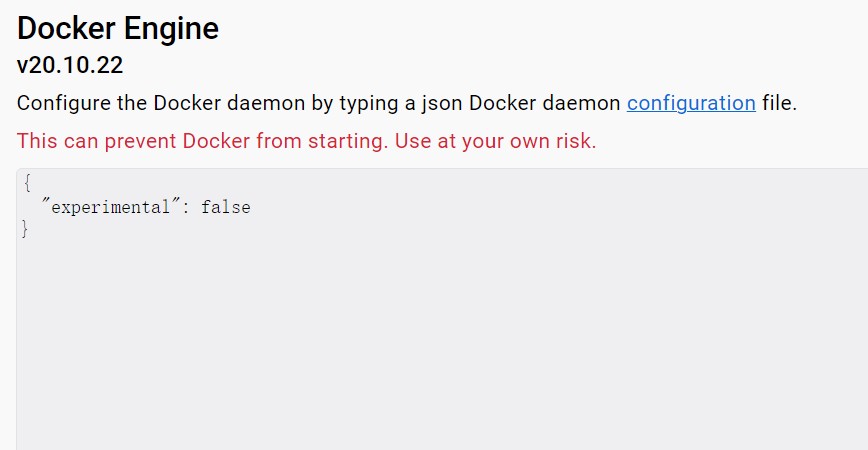Select the "experimental" key in the JSON
This screenshot has width=868, height=450.
(x=111, y=207)
